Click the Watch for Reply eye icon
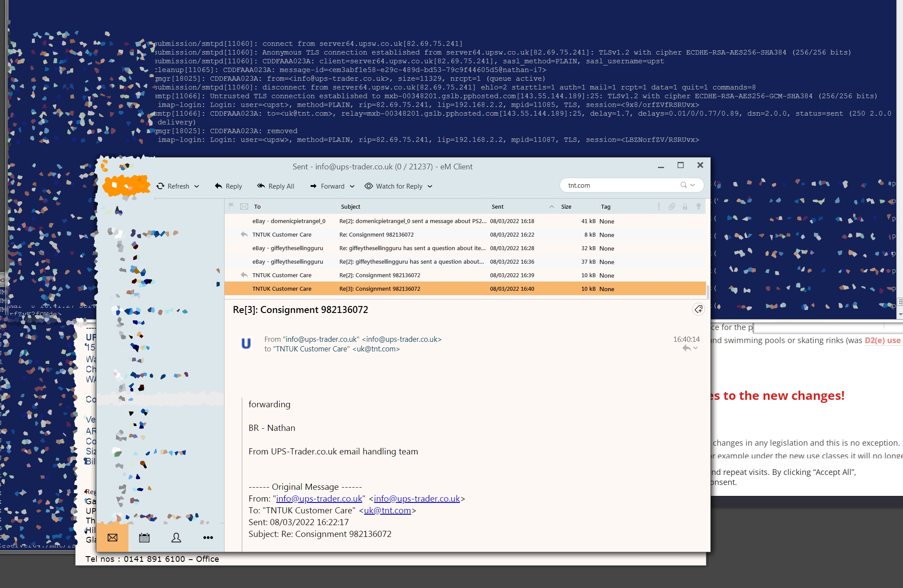903x588 pixels. tap(369, 186)
